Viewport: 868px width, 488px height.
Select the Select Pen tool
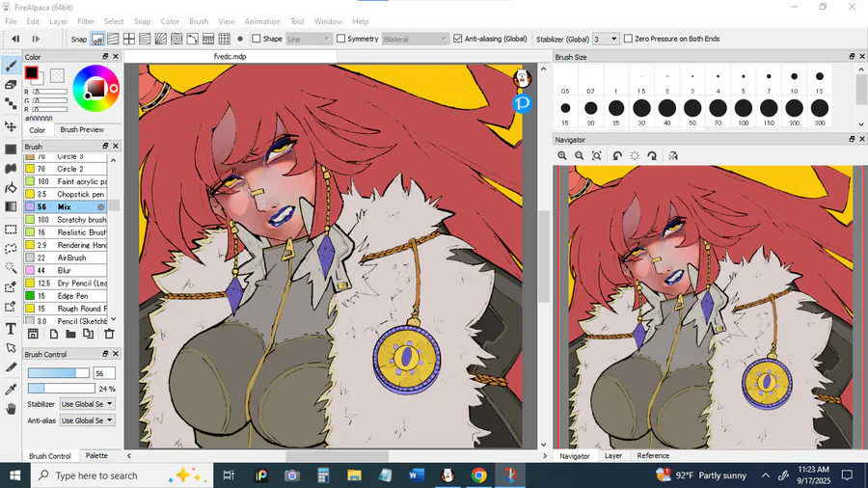click(x=11, y=286)
